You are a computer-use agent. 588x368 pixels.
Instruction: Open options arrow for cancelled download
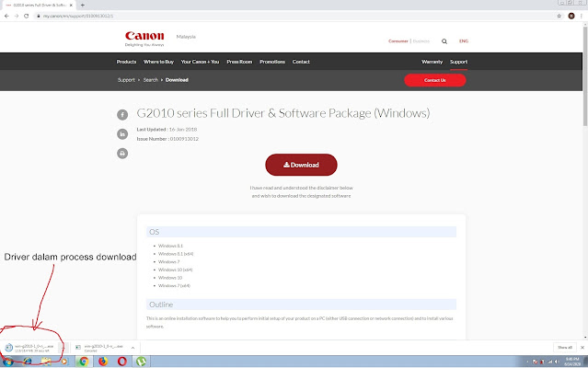point(133,348)
